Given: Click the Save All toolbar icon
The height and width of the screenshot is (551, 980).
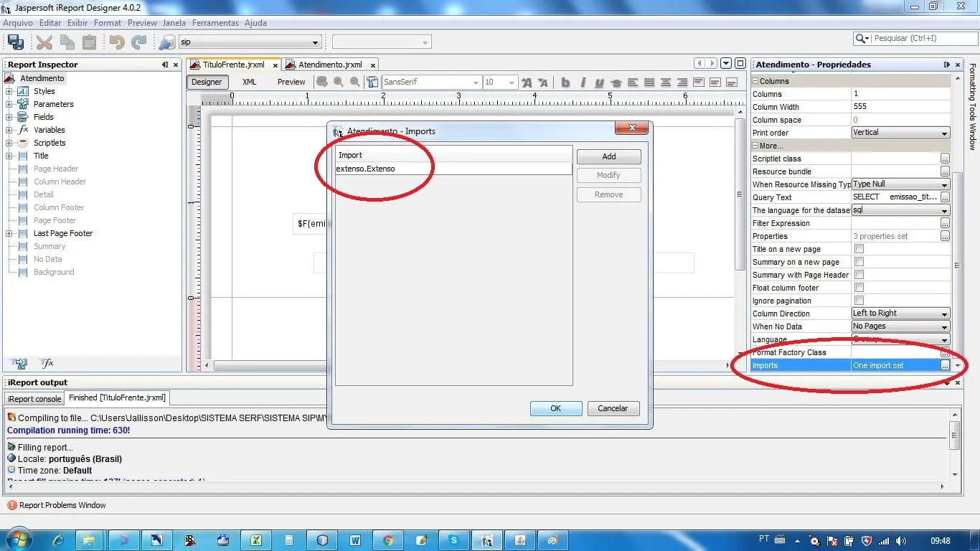Looking at the screenshot, I should pos(15,42).
